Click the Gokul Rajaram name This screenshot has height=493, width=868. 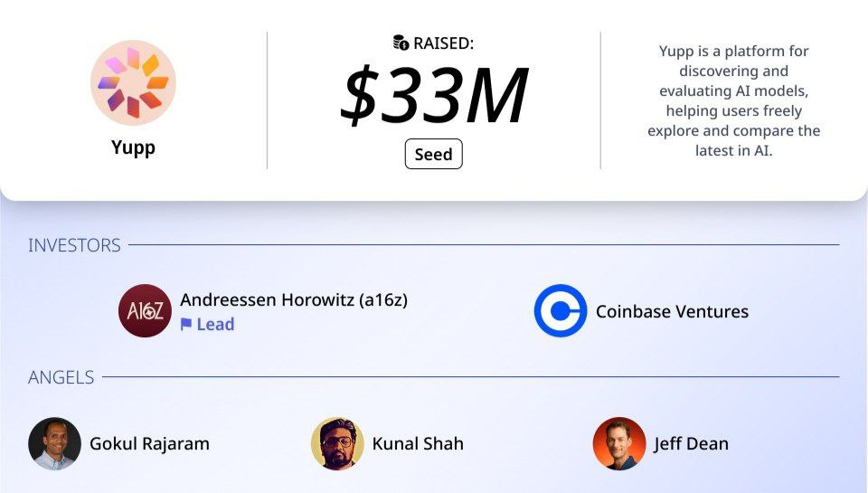149,443
